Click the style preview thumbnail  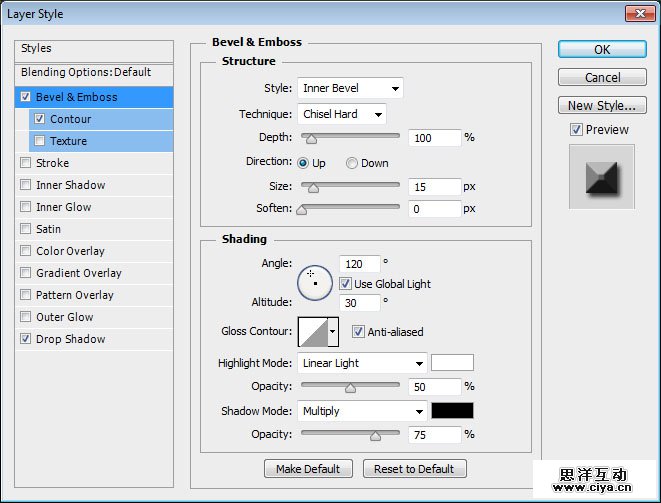pos(602,177)
